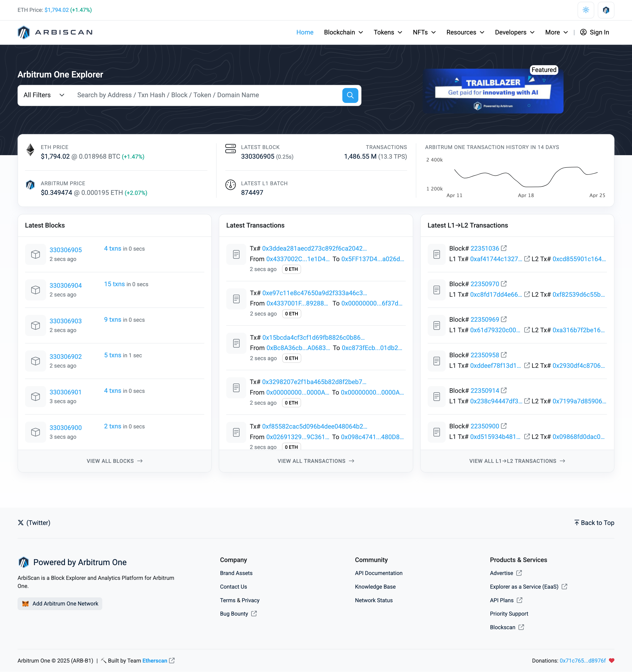Screen dimensions: 632x672
Task: Open Network Status link
Action: (374, 600)
